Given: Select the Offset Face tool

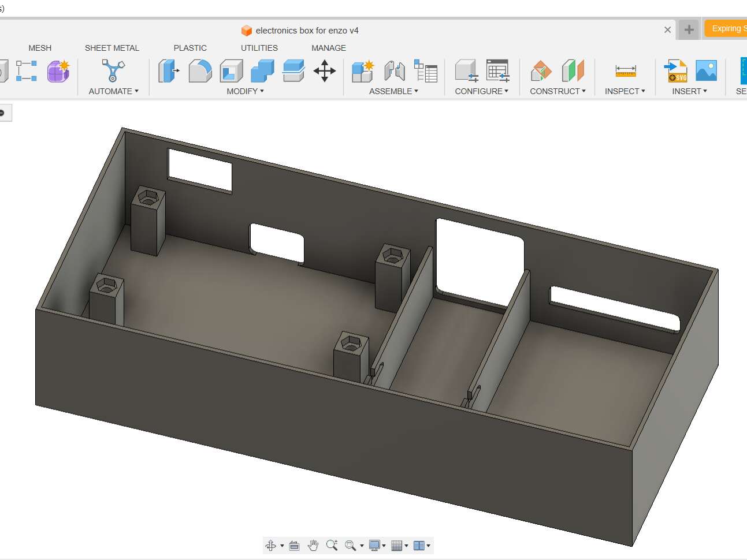Looking at the screenshot, I should click(293, 71).
